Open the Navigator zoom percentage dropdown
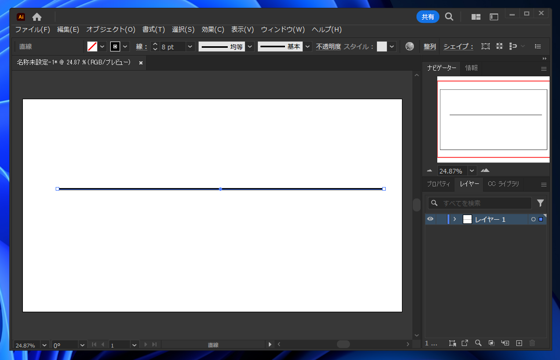560x360 pixels. point(472,171)
